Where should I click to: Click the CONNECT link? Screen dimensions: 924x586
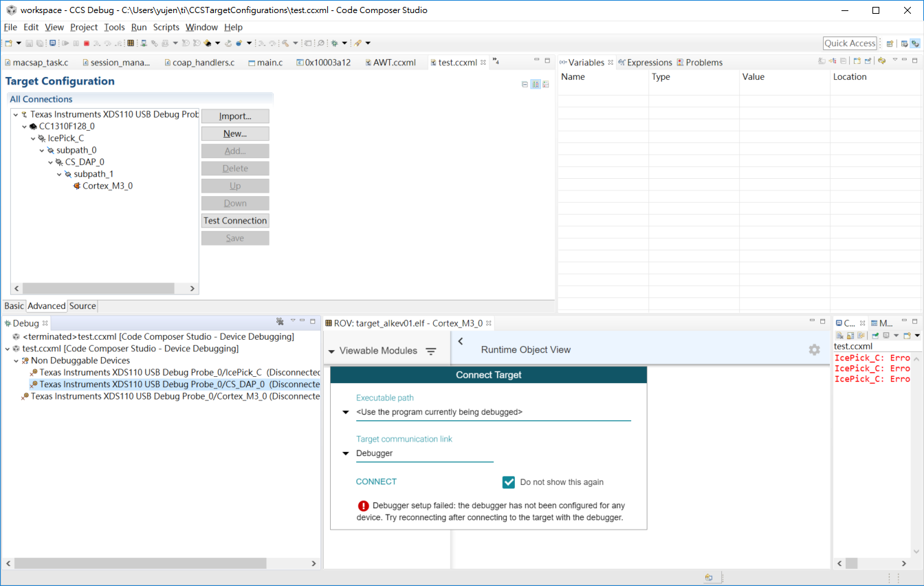coord(376,481)
